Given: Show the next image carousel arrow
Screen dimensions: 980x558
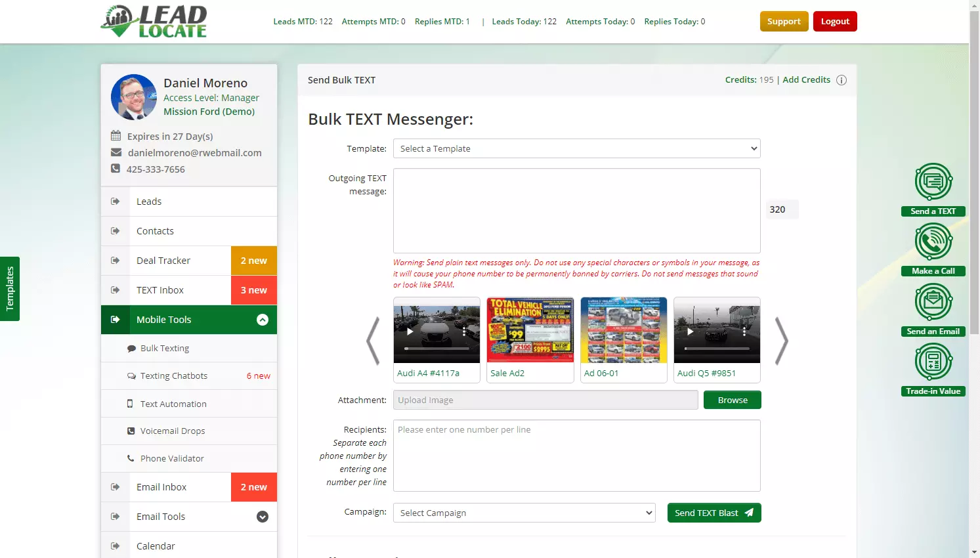Looking at the screenshot, I should point(781,341).
